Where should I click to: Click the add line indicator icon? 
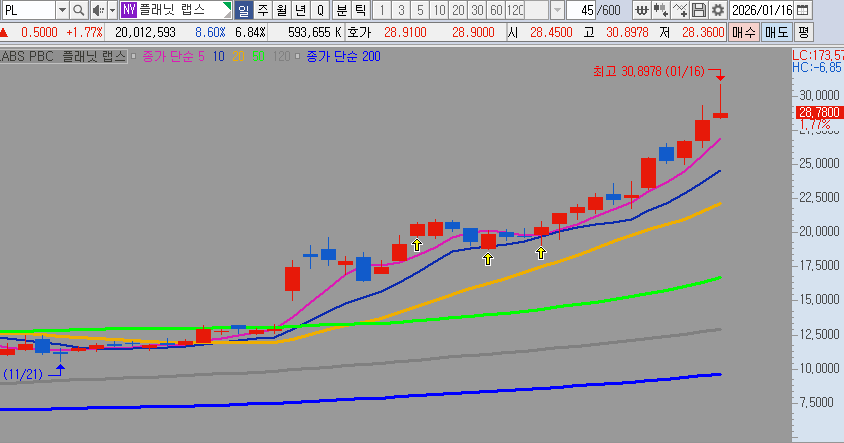680,10
